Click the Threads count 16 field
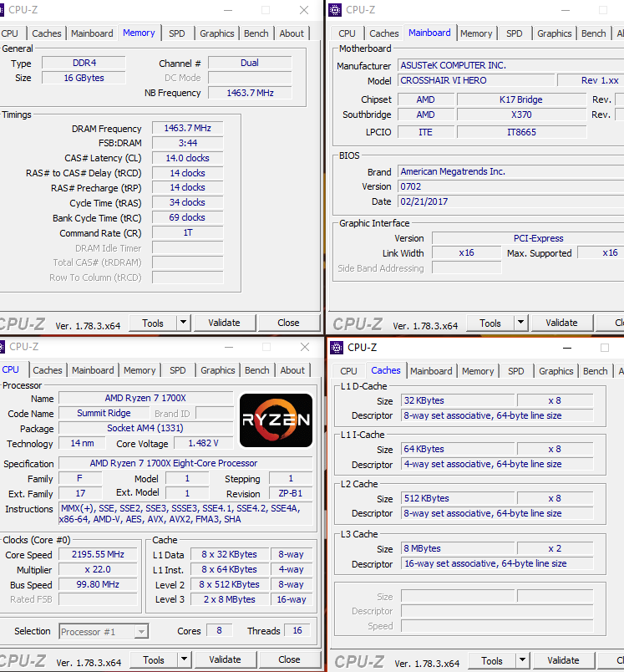 (297, 630)
